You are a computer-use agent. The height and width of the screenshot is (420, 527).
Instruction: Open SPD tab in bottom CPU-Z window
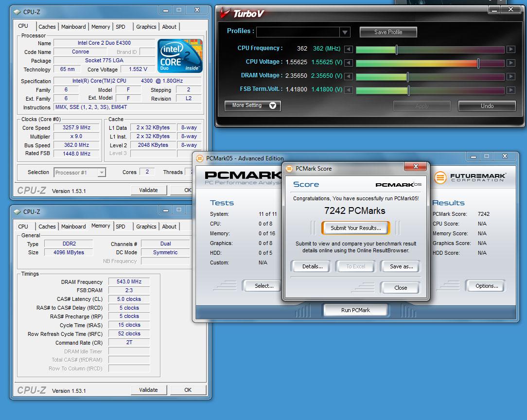pyautogui.click(x=120, y=227)
